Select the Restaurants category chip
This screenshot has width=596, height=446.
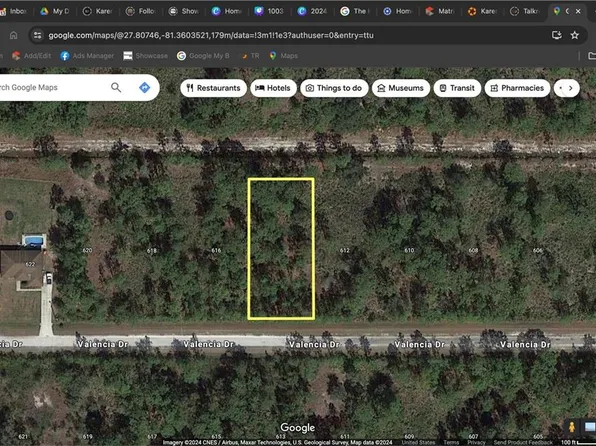[x=213, y=88]
